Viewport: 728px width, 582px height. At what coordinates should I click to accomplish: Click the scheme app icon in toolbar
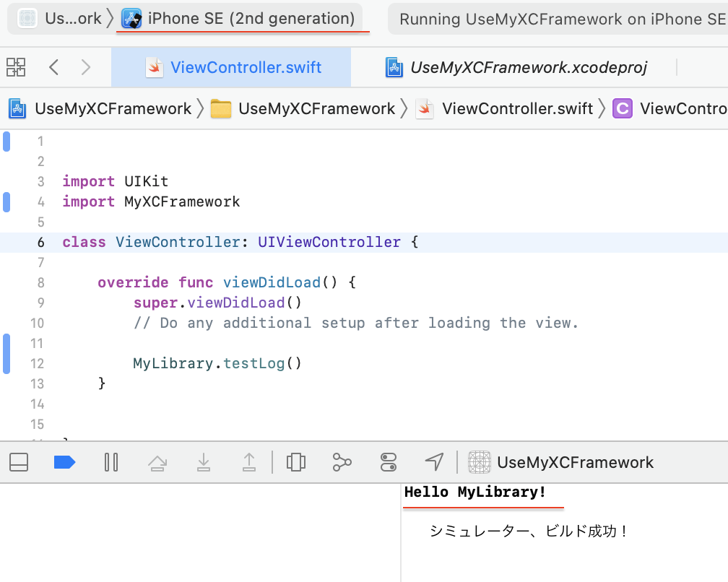[27, 19]
